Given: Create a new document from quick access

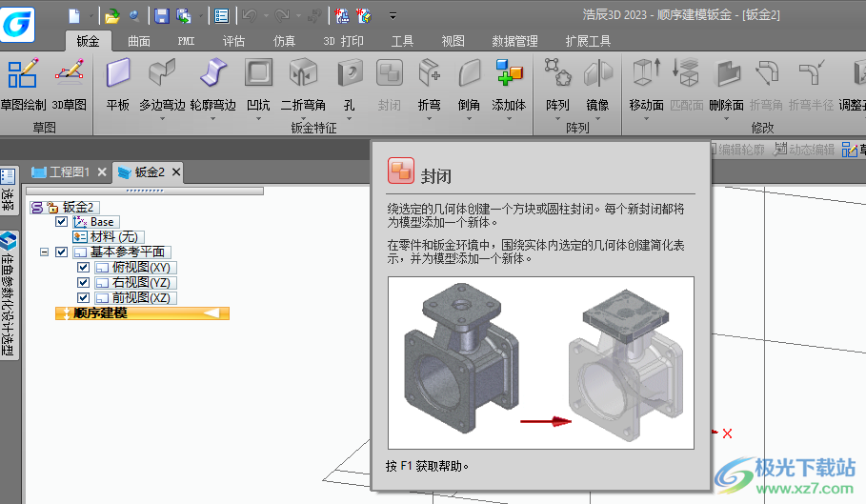Looking at the screenshot, I should [x=74, y=16].
